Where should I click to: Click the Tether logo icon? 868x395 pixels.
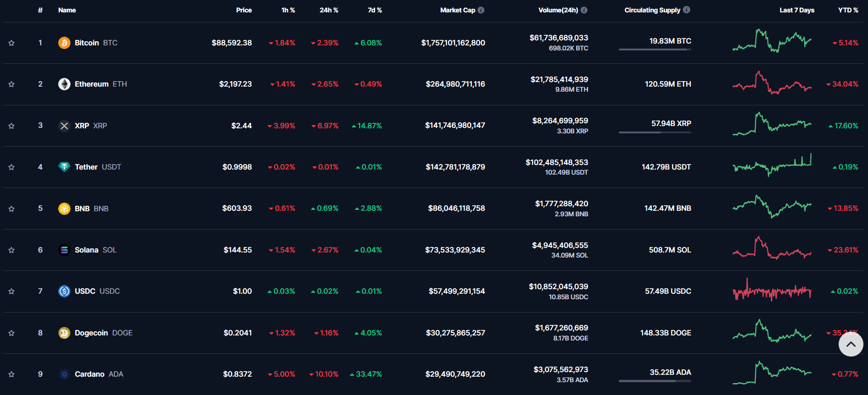point(64,167)
